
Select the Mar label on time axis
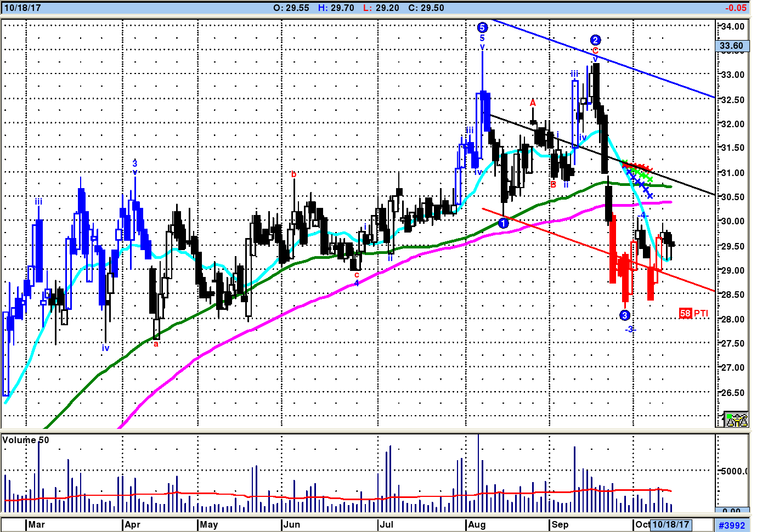point(37,524)
